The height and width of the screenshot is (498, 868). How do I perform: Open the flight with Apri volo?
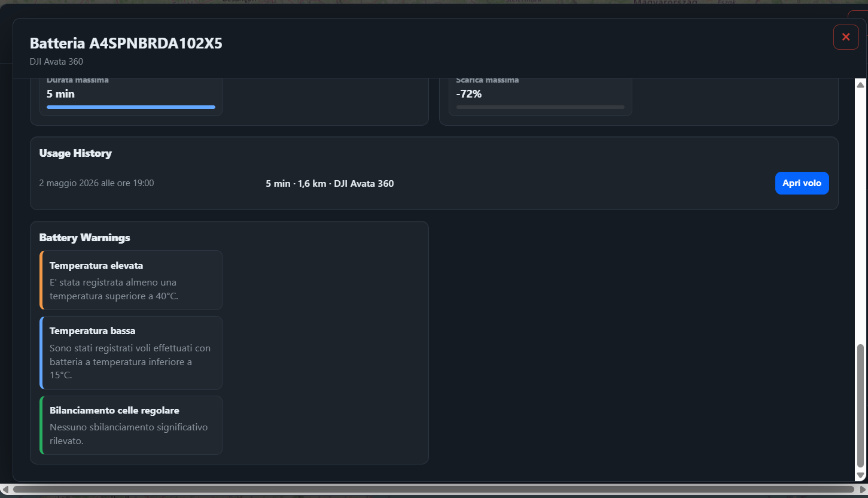tap(802, 183)
